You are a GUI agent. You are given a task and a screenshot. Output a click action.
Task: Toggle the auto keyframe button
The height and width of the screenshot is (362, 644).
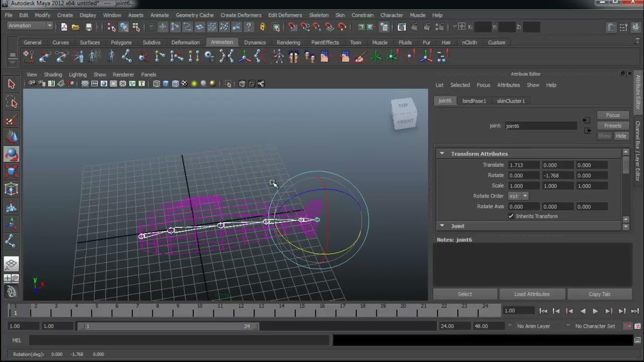(x=627, y=326)
